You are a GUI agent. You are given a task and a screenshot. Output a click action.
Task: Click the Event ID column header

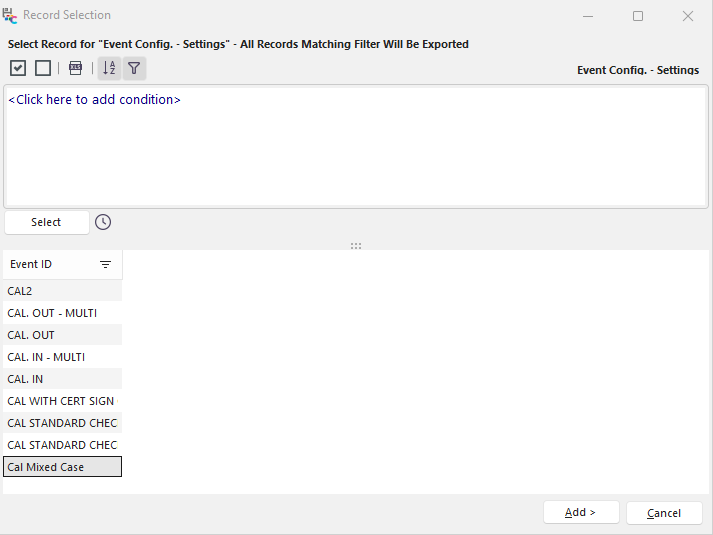point(45,265)
